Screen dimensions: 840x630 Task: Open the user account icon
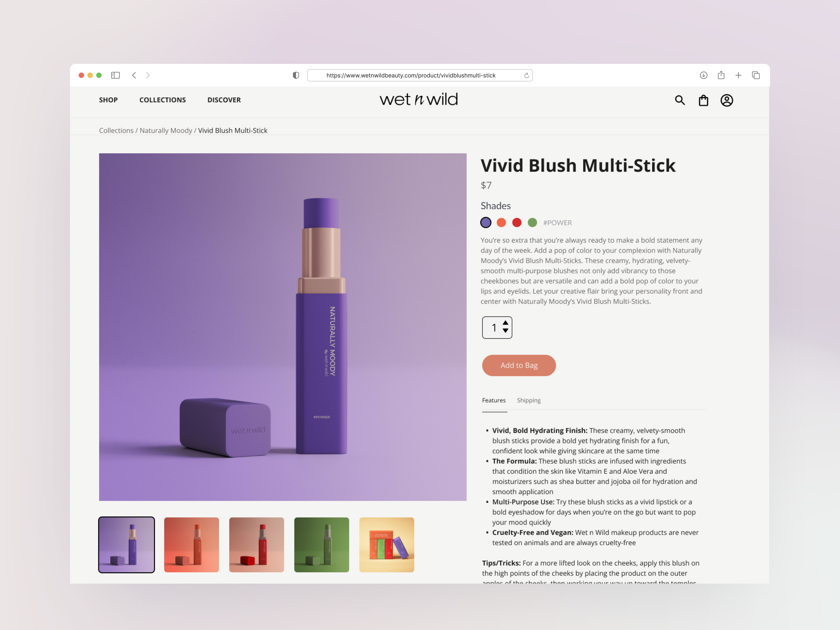727,100
